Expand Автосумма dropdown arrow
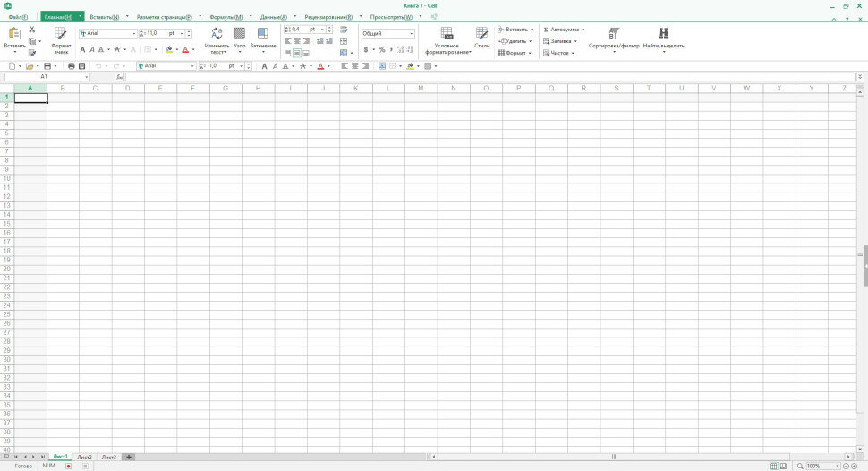This screenshot has width=868, height=471. click(583, 30)
